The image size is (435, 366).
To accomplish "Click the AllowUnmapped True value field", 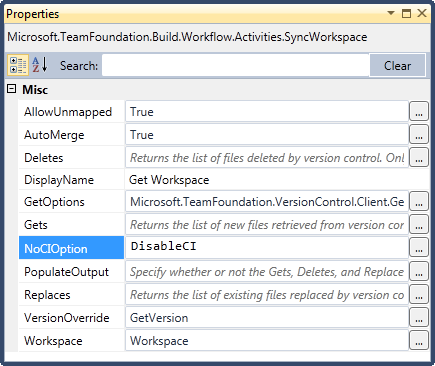I will (x=267, y=112).
